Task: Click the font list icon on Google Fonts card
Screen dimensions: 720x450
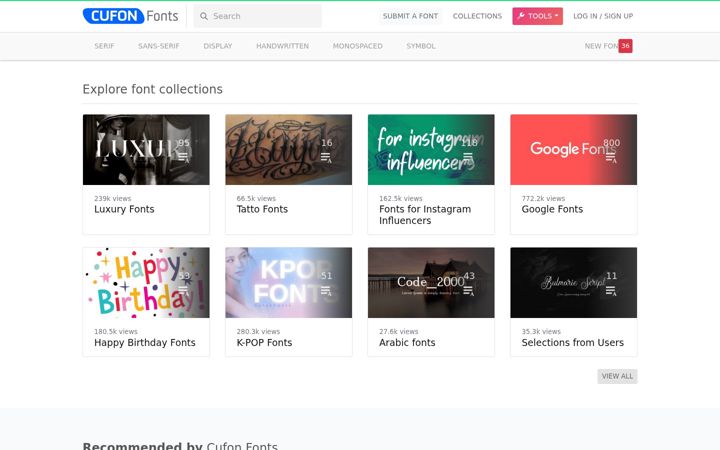Action: click(611, 157)
